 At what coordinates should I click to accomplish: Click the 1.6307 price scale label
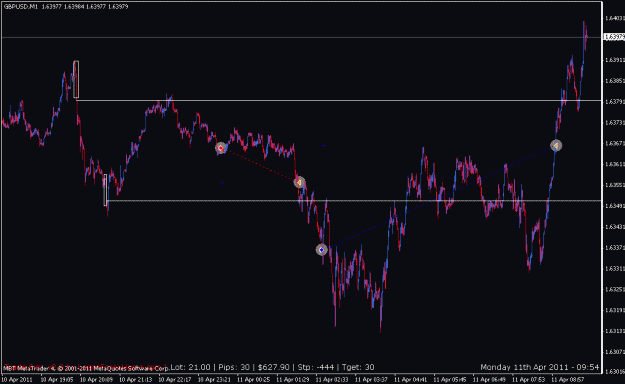pos(615,352)
